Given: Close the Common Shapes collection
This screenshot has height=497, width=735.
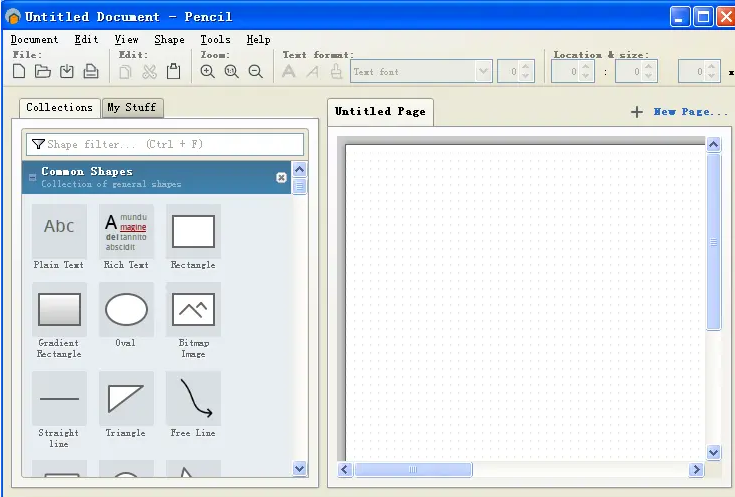Looking at the screenshot, I should click(281, 177).
